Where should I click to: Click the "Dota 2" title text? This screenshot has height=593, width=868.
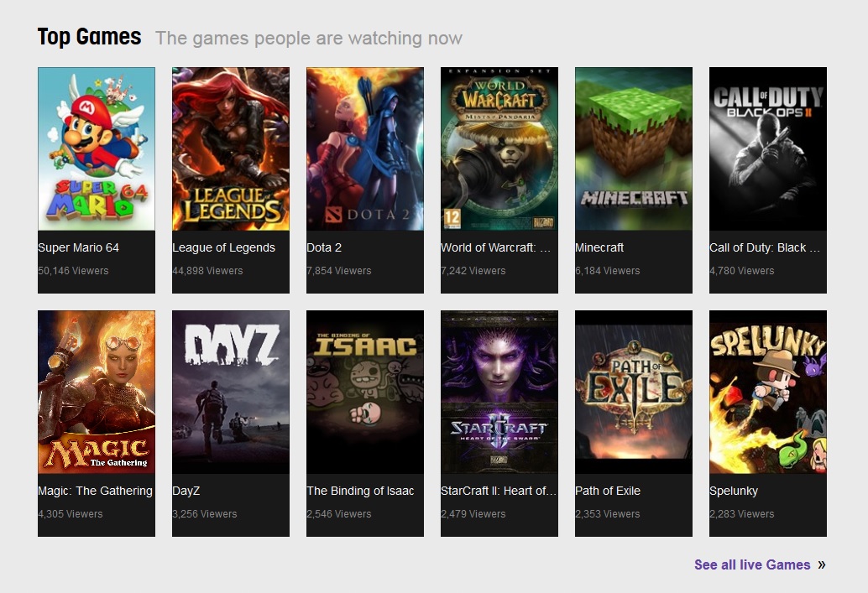coord(324,247)
